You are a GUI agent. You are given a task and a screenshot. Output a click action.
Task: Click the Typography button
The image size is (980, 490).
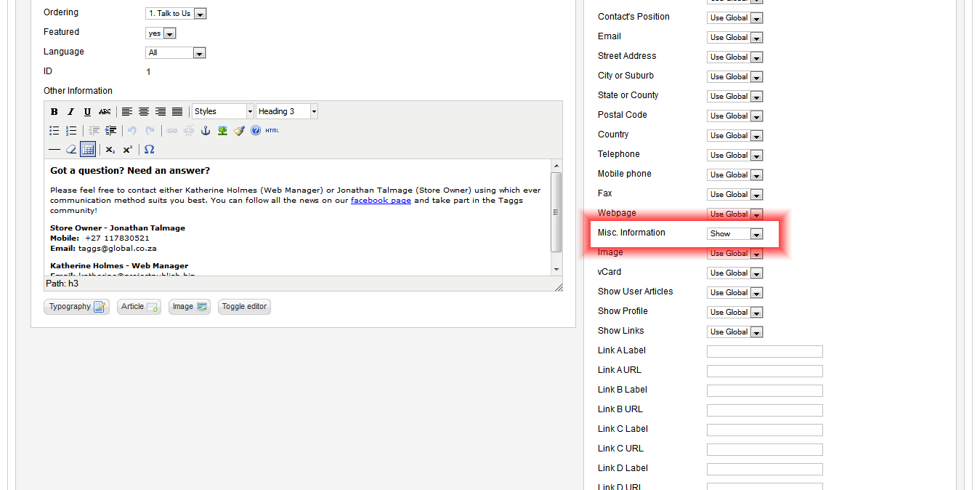77,307
